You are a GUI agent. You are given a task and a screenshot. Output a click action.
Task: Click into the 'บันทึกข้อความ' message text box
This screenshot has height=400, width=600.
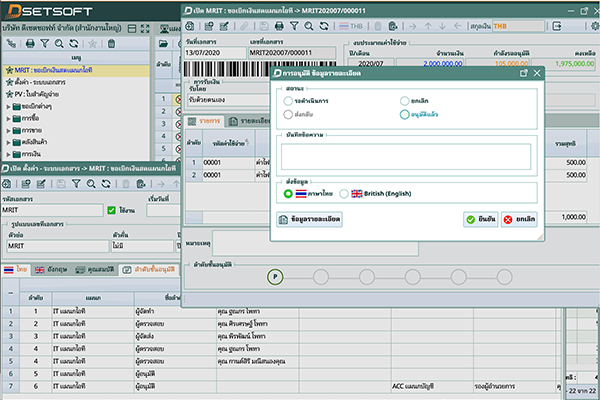tap(405, 156)
